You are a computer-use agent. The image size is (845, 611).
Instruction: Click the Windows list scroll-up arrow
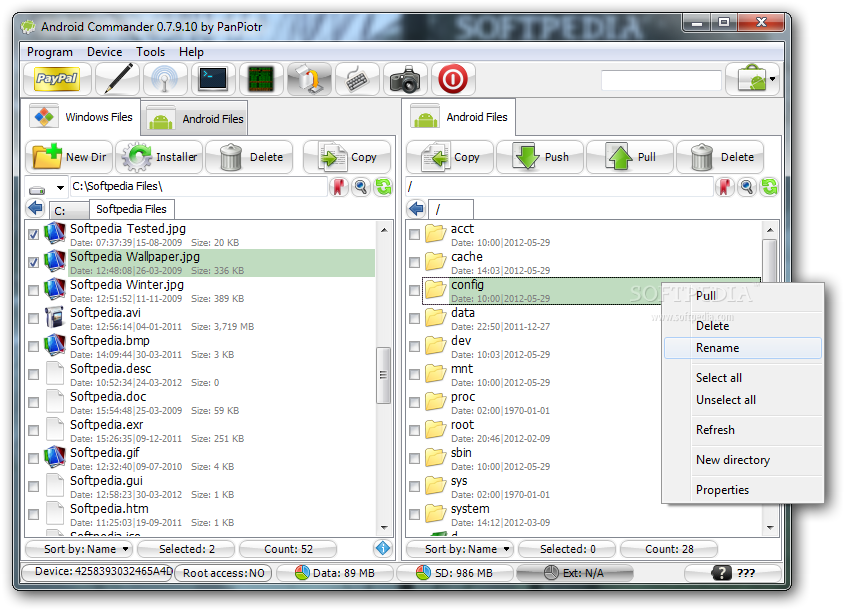384,230
